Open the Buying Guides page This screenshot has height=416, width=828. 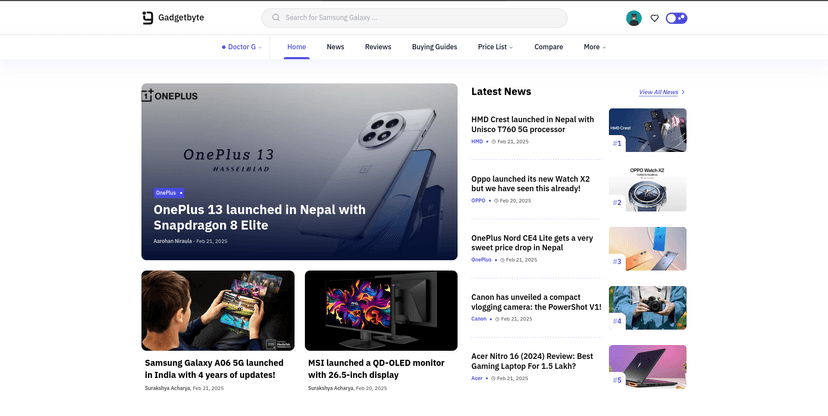(x=434, y=47)
